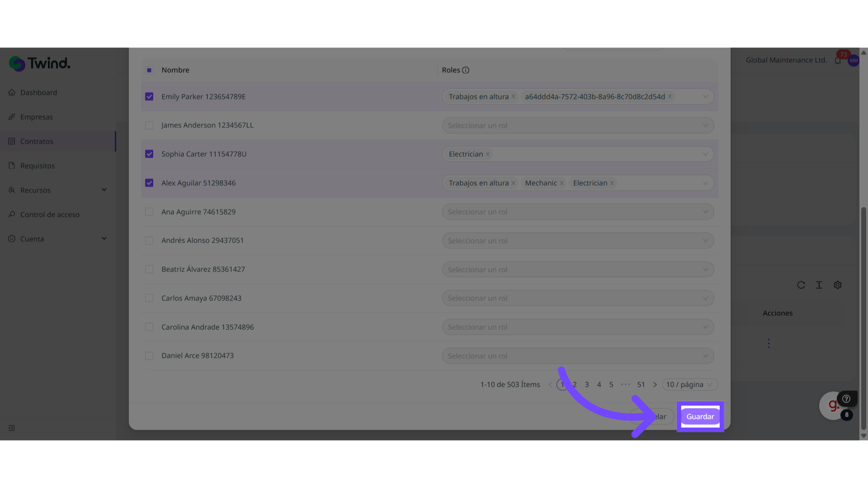Toggle the select-all Nombre checkbox
The width and height of the screenshot is (868, 488).
click(x=149, y=70)
